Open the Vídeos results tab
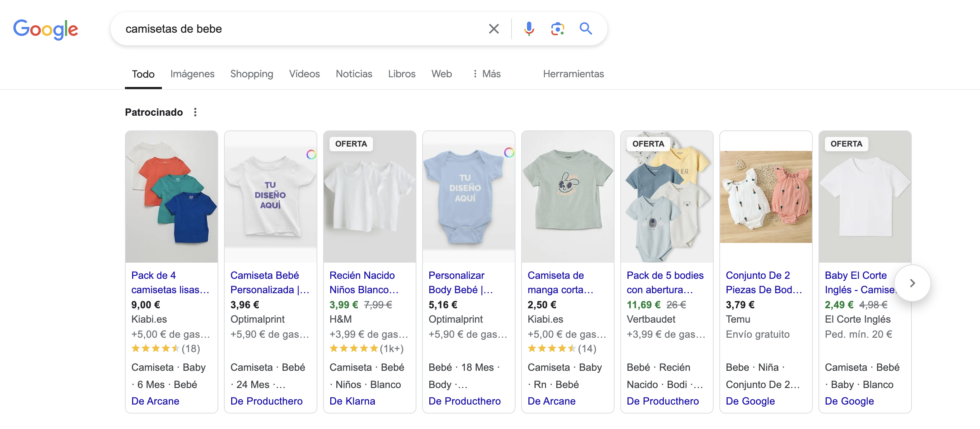 304,74
